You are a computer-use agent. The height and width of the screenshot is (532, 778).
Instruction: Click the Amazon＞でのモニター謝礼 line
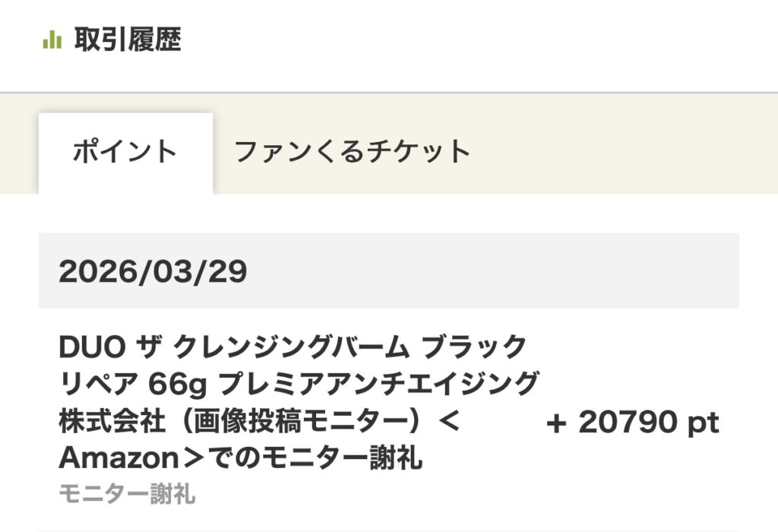click(x=241, y=458)
